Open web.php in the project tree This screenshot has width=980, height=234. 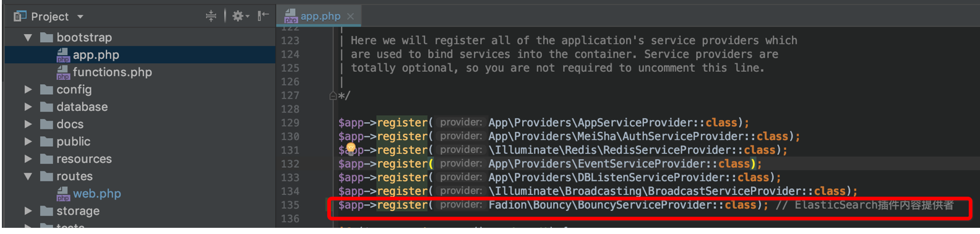[x=97, y=194]
